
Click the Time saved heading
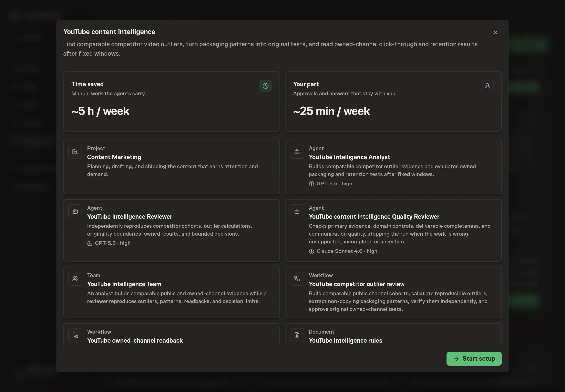pos(87,84)
